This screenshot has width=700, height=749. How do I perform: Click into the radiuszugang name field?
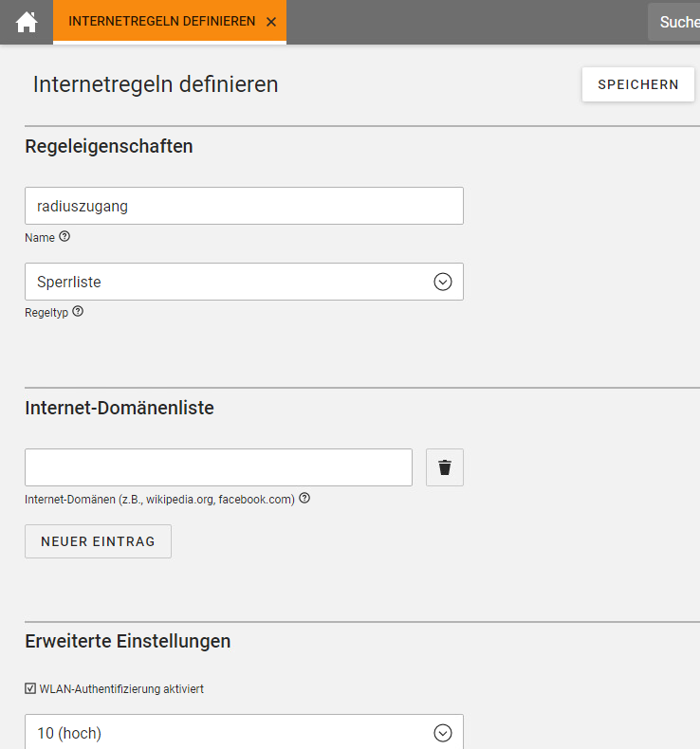tap(244, 206)
